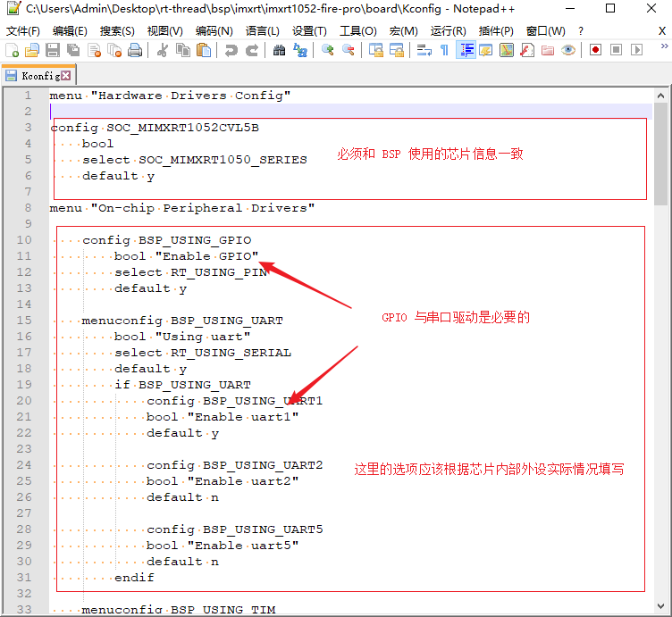The width and height of the screenshot is (672, 617).
Task: Open the 编码(N) encoding menu
Action: point(213,31)
